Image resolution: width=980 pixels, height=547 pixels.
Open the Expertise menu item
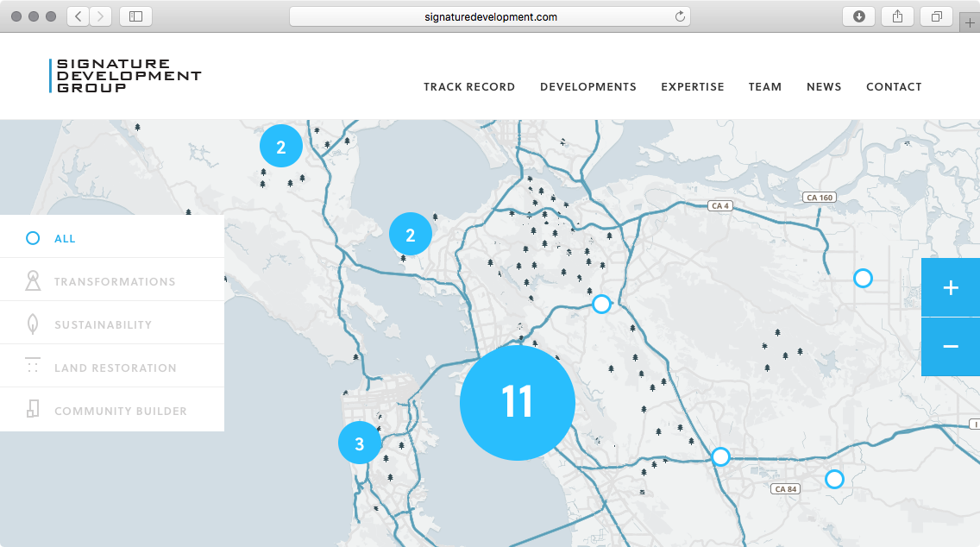pyautogui.click(x=693, y=87)
